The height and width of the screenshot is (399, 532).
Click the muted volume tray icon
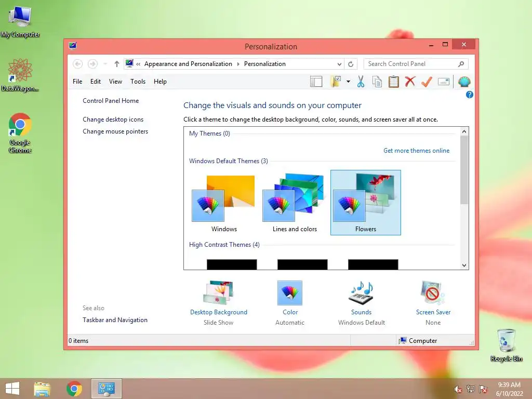[458, 389]
